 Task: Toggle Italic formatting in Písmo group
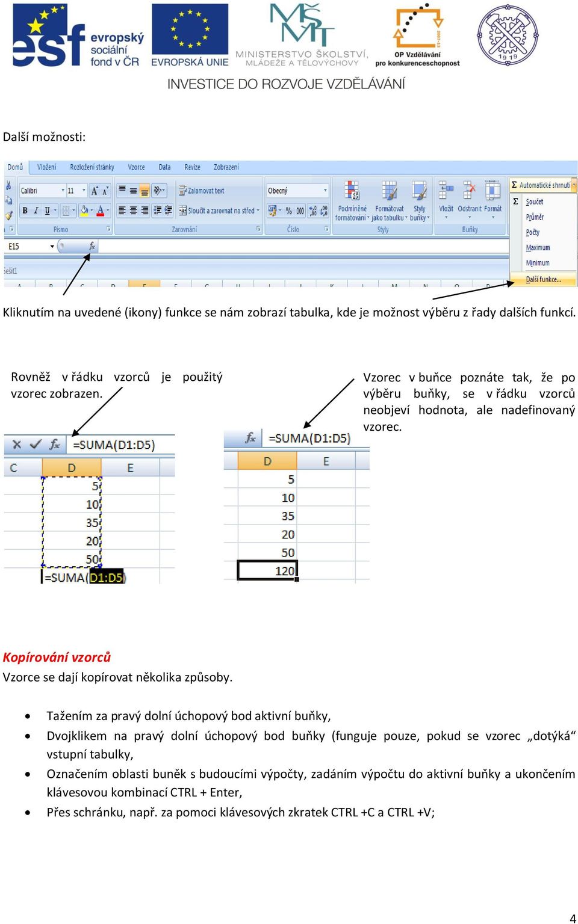36,211
